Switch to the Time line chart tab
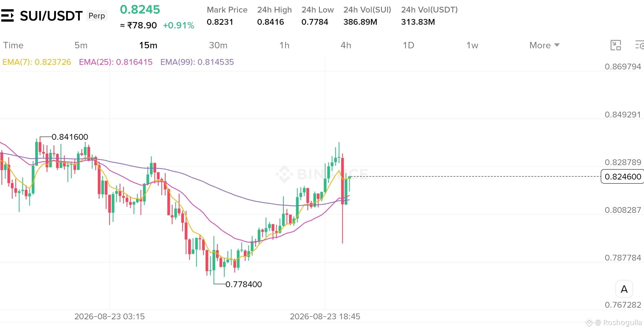 (x=13, y=45)
